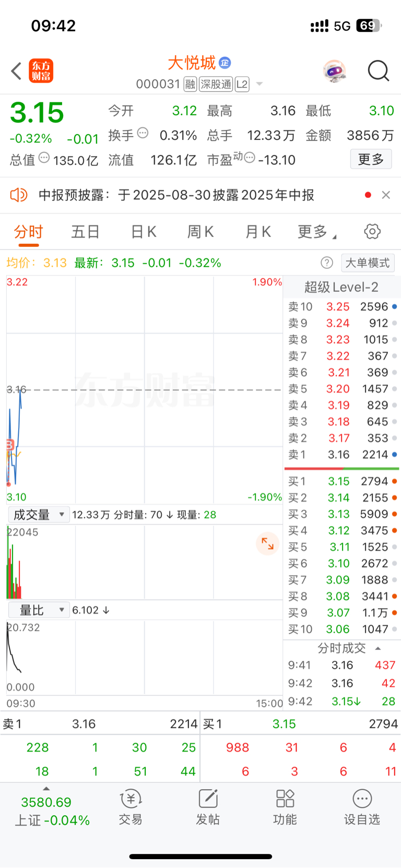Tap the stock name 大悦城
This screenshot has height=868, width=401.
coord(192,63)
